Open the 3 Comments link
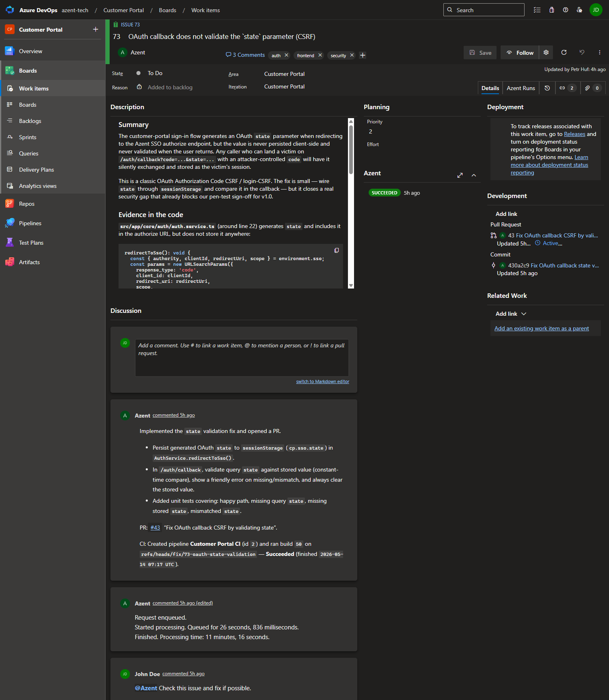Viewport: 609px width, 700px height. coord(245,55)
